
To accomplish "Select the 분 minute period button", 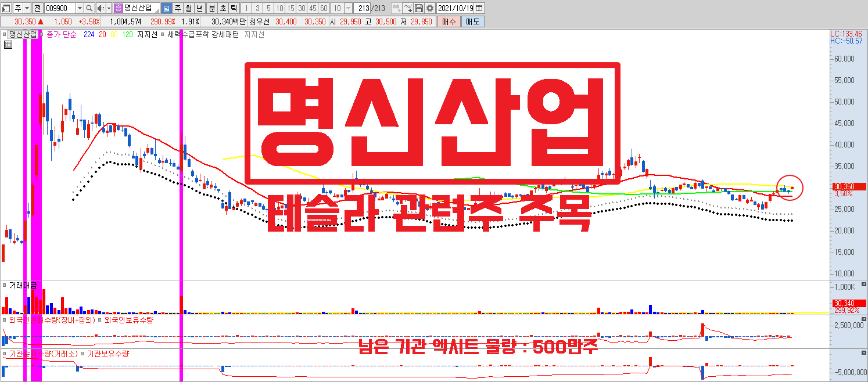I will [x=211, y=9].
